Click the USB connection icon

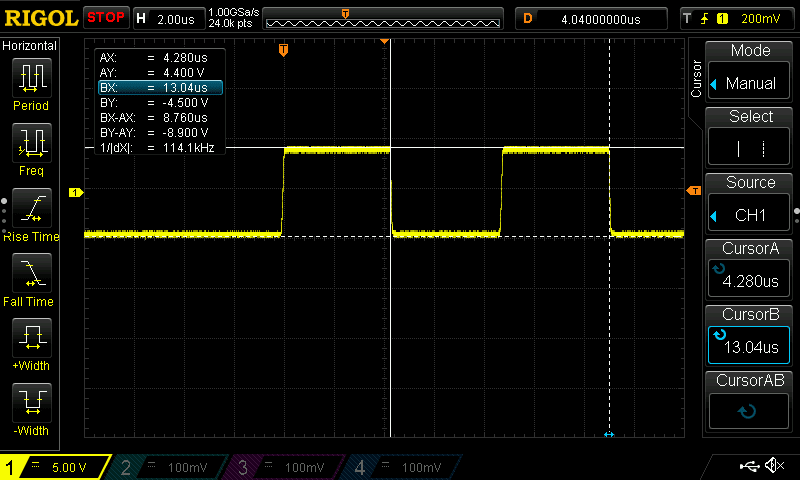point(749,466)
